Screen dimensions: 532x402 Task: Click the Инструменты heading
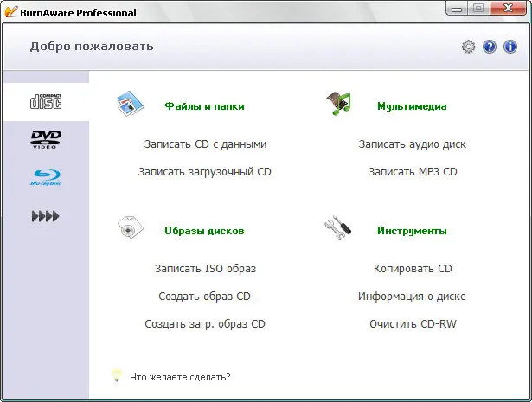click(x=412, y=231)
